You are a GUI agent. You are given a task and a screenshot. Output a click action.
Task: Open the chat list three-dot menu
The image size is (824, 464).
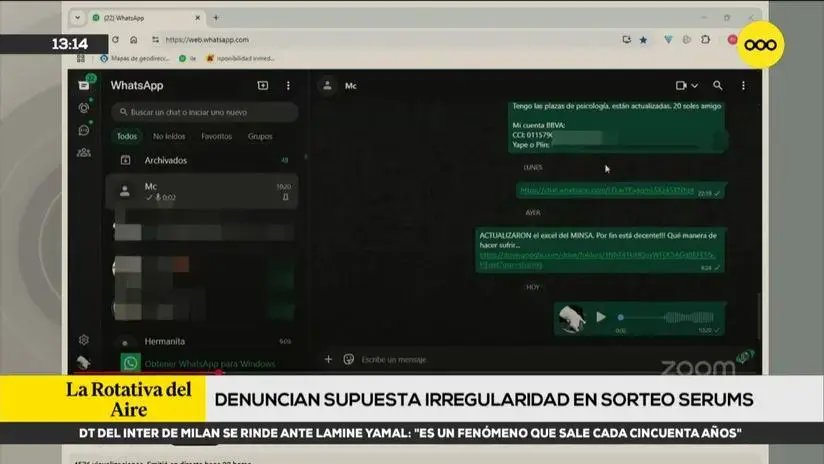[288, 85]
